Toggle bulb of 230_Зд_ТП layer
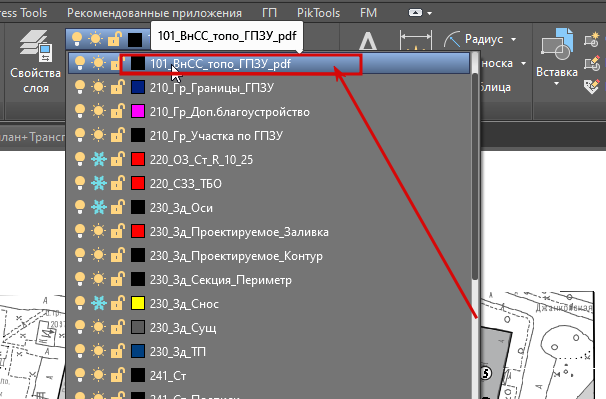Image resolution: width=606 pixels, height=399 pixels. point(80,351)
